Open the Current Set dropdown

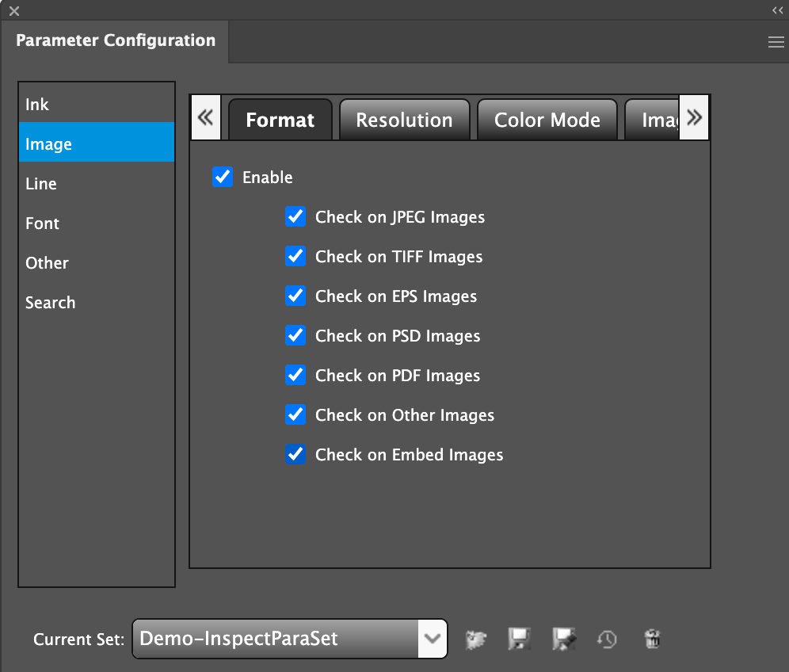[x=432, y=639]
